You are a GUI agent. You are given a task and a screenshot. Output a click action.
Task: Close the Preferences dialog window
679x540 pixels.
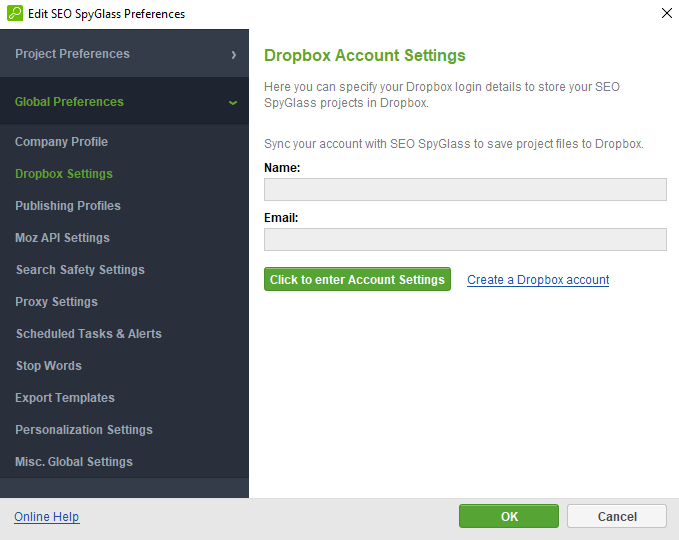pyautogui.click(x=666, y=13)
